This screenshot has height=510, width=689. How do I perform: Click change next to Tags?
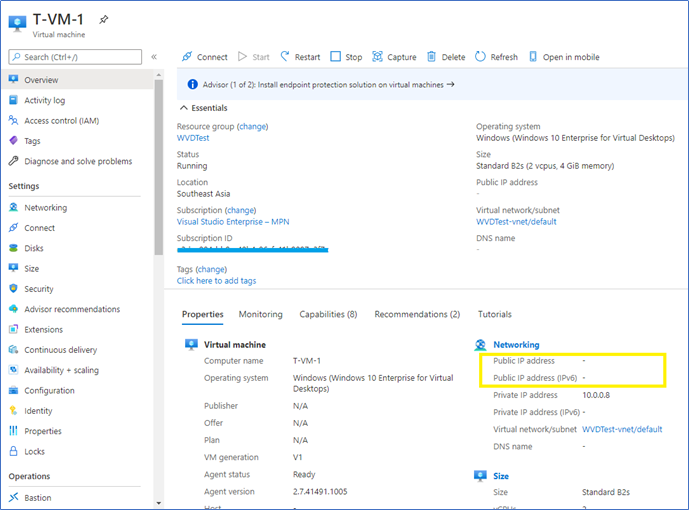pyautogui.click(x=211, y=269)
